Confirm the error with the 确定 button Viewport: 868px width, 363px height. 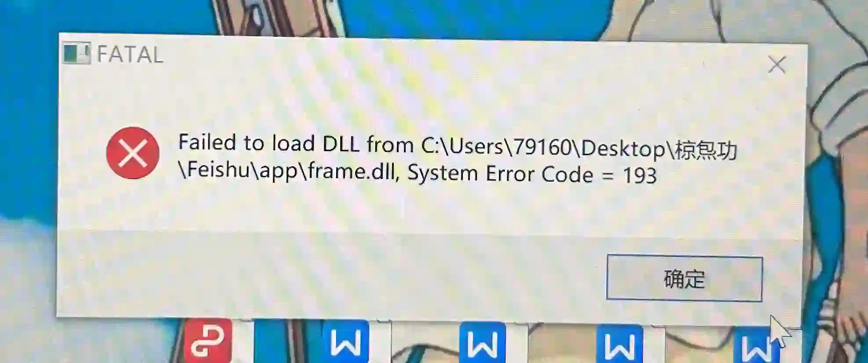(x=684, y=278)
